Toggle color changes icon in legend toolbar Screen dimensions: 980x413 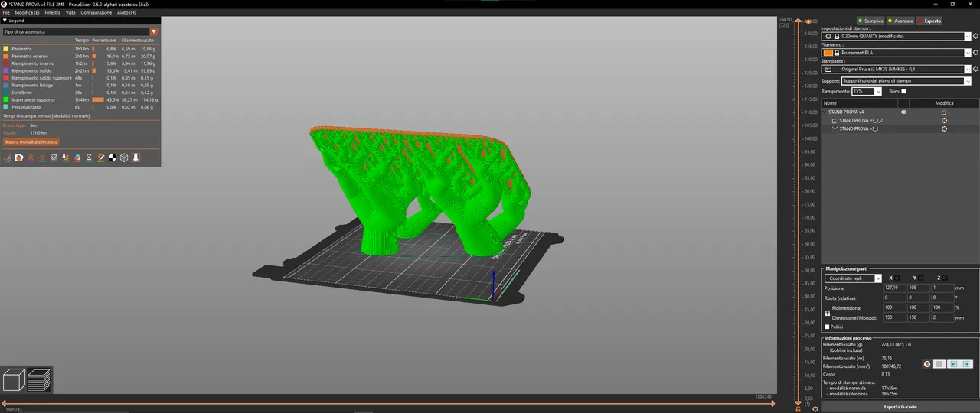click(x=77, y=158)
